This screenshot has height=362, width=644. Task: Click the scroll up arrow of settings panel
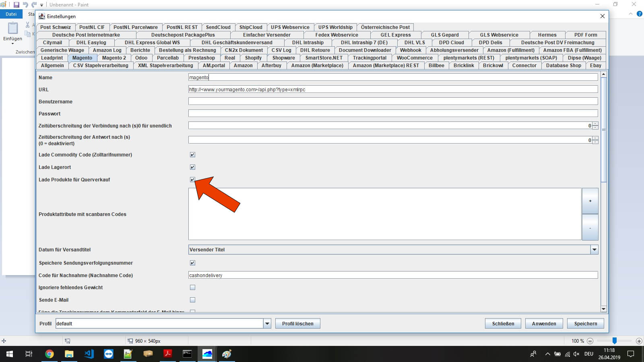tap(603, 74)
